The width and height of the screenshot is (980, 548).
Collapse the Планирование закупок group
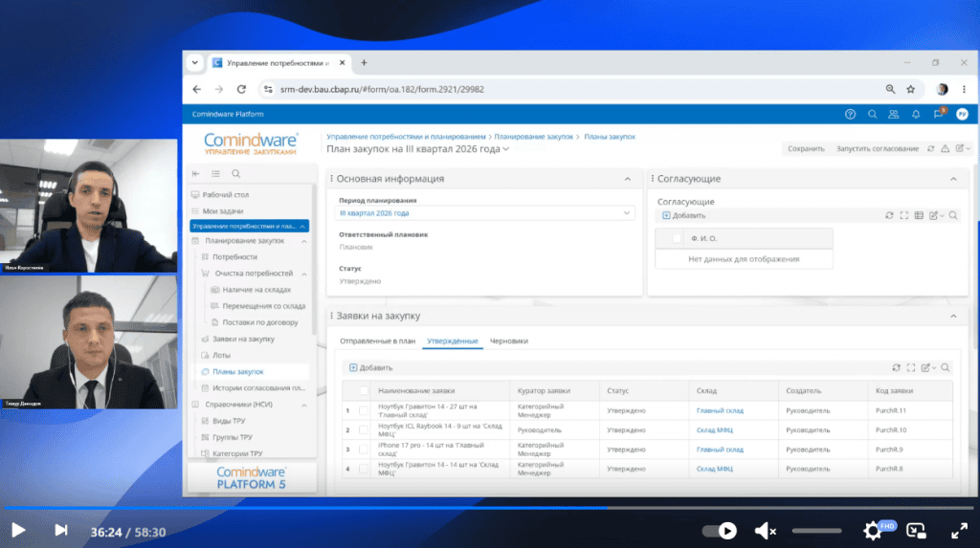click(304, 241)
